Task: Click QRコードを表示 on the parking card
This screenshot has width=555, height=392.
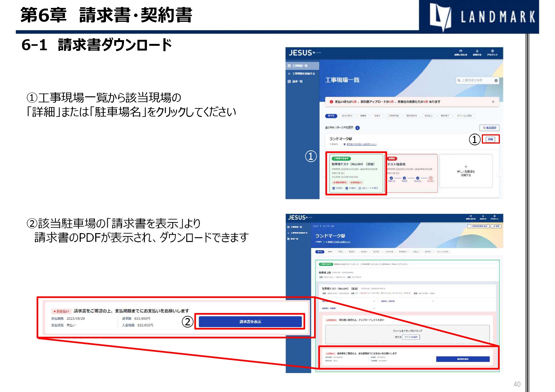Action: 368,188
